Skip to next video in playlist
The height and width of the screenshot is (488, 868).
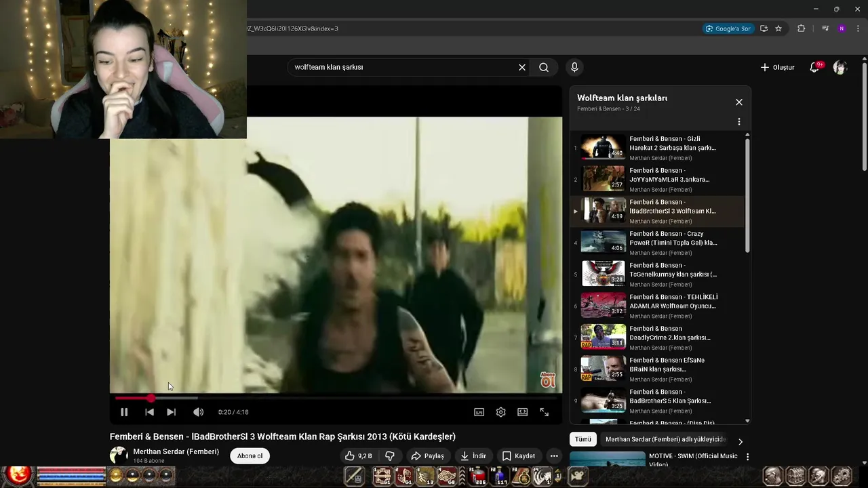[x=172, y=412]
